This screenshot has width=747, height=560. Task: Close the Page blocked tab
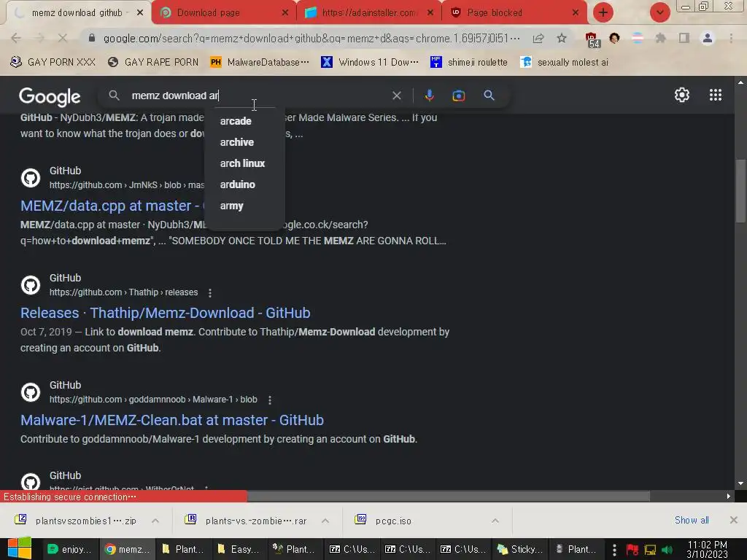[x=576, y=13]
